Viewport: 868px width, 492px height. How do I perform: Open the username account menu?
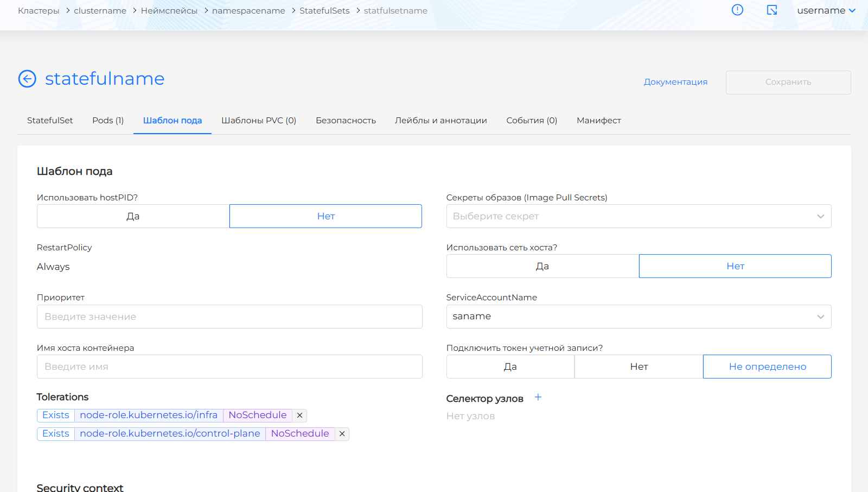[826, 10]
